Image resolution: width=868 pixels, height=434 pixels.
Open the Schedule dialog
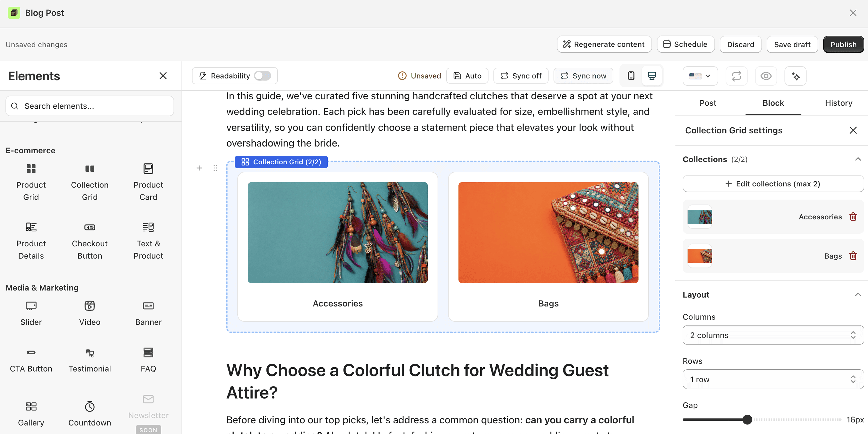(685, 44)
